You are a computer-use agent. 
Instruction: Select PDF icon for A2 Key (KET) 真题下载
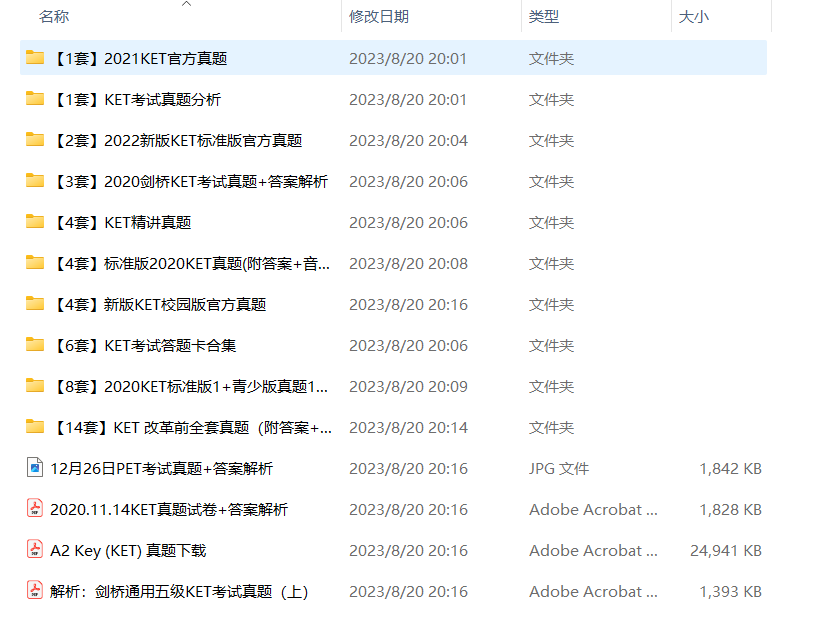point(35,550)
